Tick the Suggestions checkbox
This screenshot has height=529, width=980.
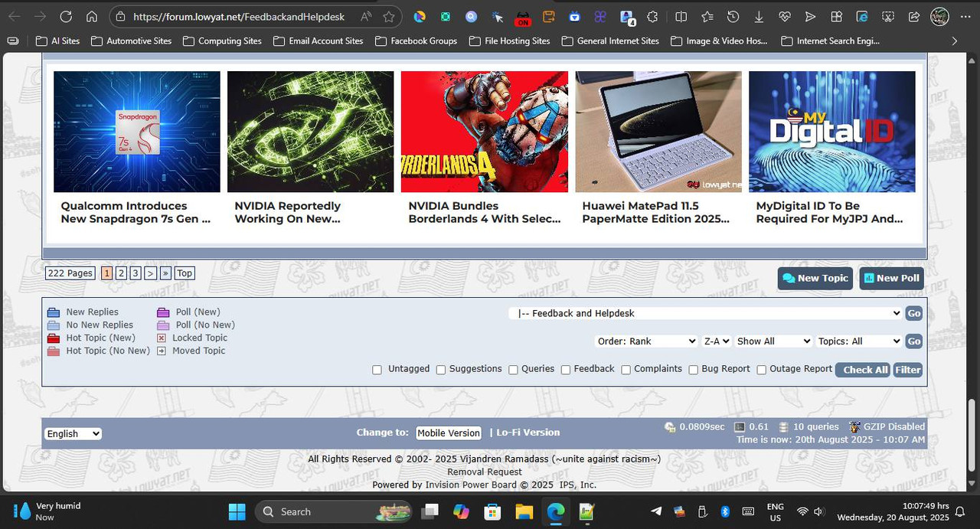tap(441, 370)
